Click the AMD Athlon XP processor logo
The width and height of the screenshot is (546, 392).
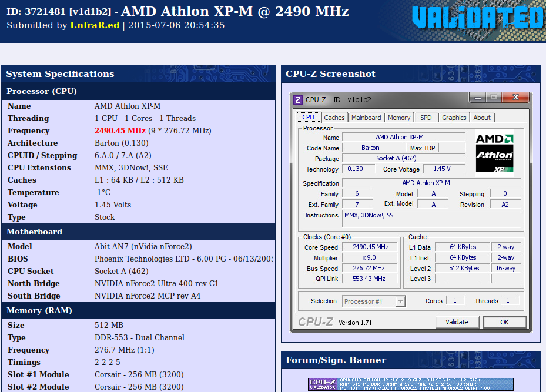[494, 153]
